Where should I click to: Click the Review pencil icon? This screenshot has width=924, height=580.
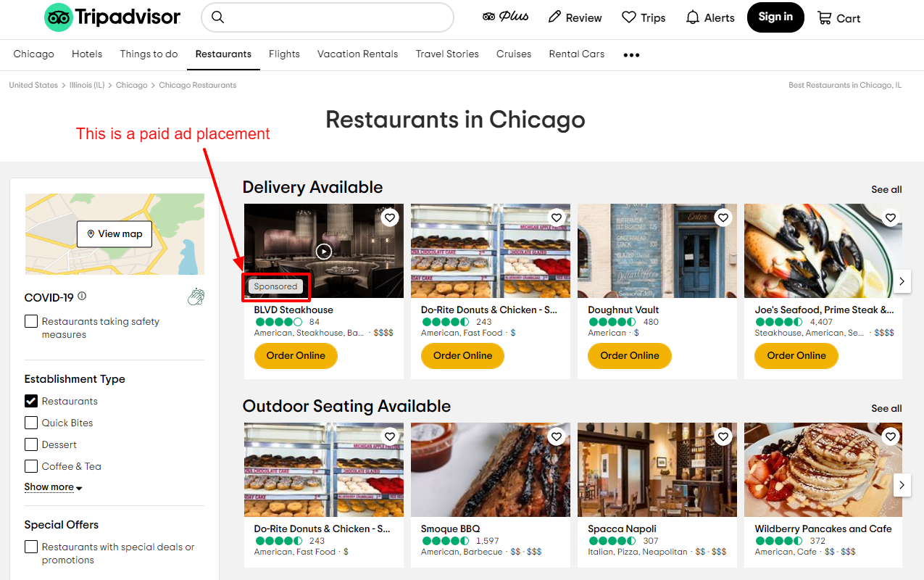tap(555, 17)
